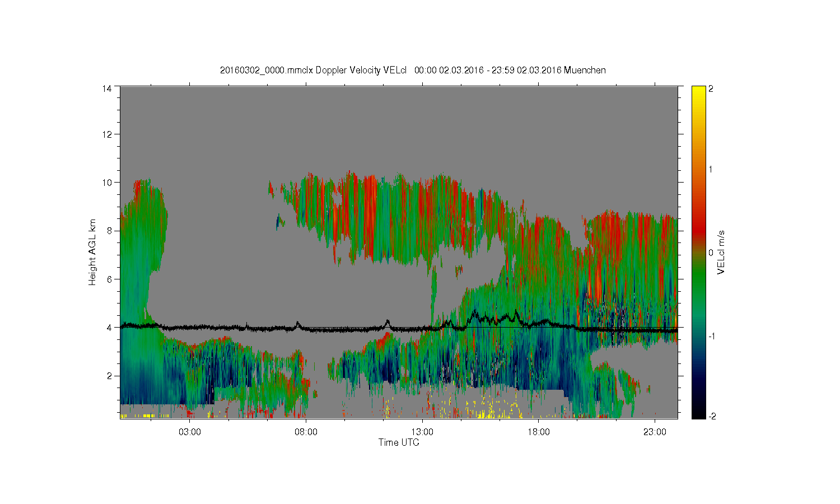Click the plot title text starting with 20160302_0000.mmclx

(x=413, y=70)
